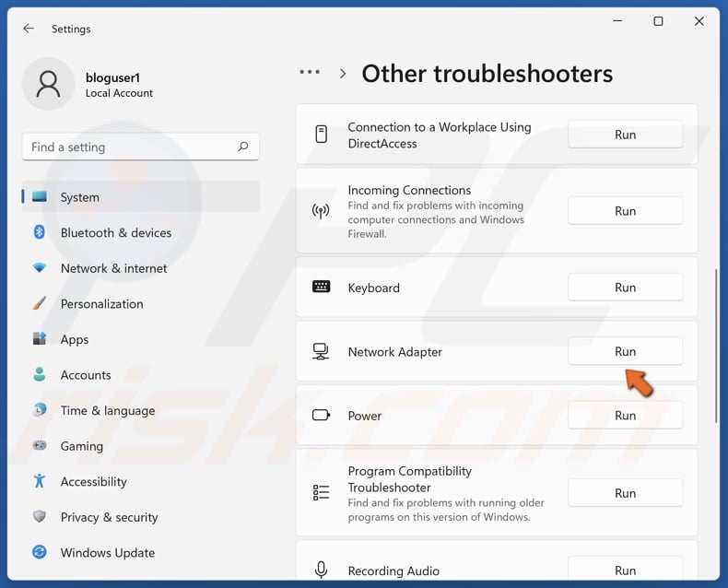Click the Find a setting search box
728x588 pixels.
click(141, 147)
